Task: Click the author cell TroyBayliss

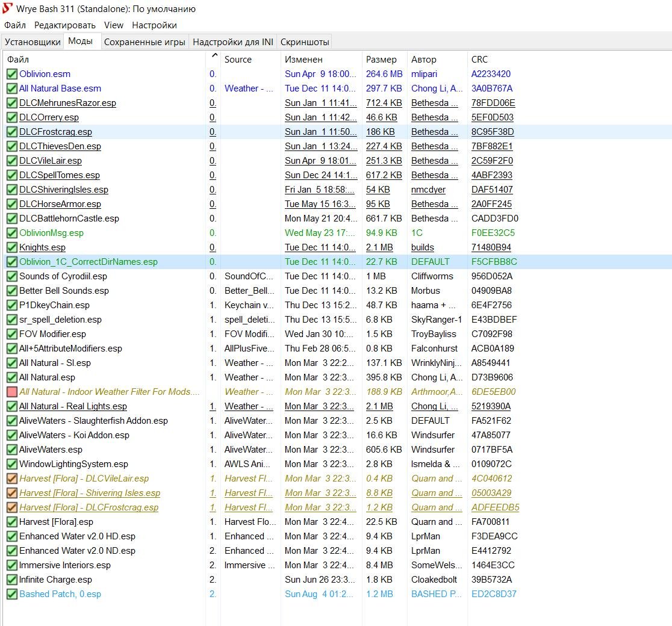Action: tap(434, 334)
